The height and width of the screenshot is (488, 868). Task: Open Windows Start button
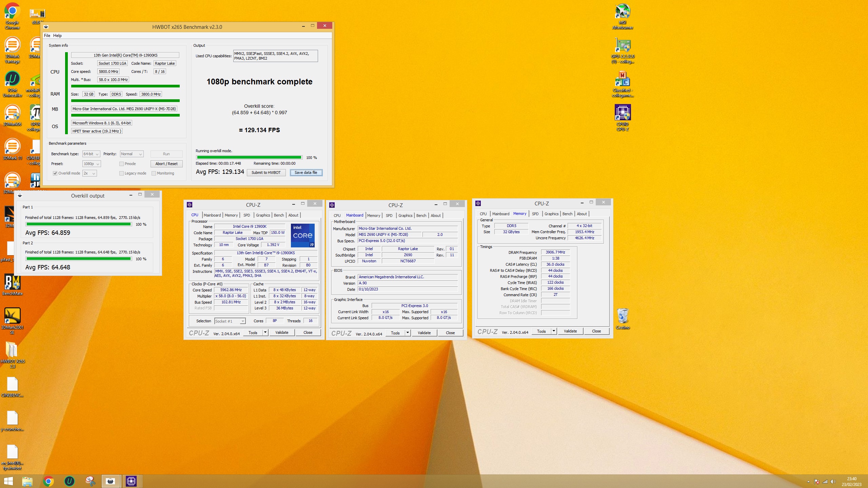(8, 481)
